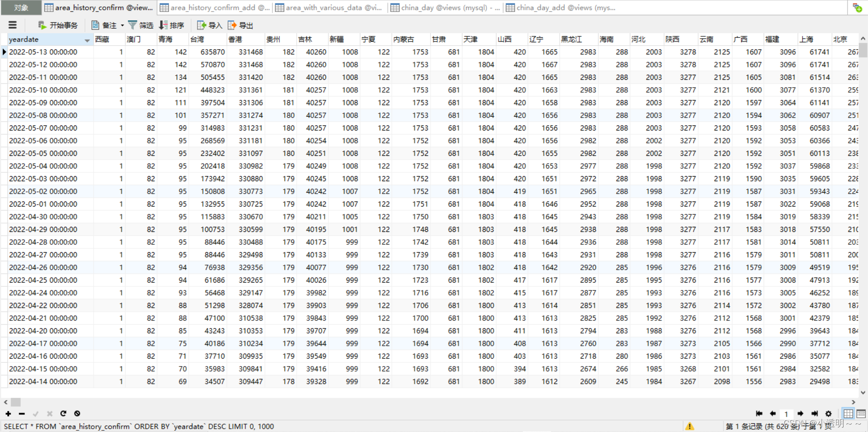The height and width of the screenshot is (432, 868).
Task: Click the stop icon in bottom bar
Action: 77,414
